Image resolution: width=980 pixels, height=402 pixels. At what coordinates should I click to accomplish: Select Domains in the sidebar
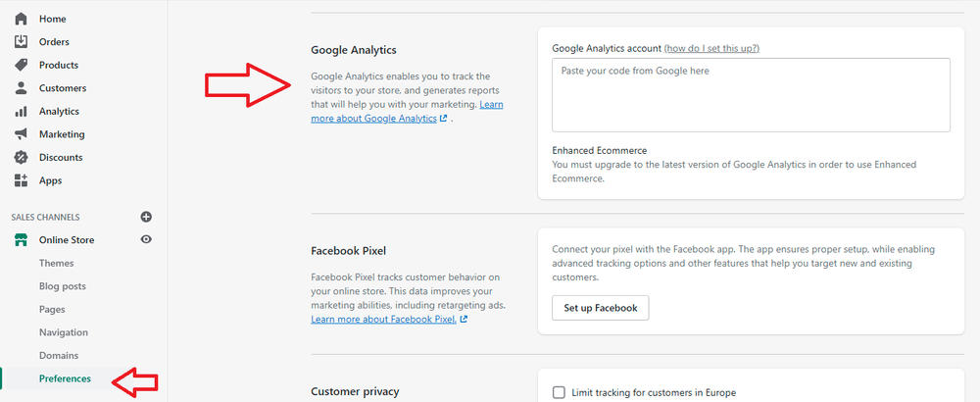click(59, 356)
